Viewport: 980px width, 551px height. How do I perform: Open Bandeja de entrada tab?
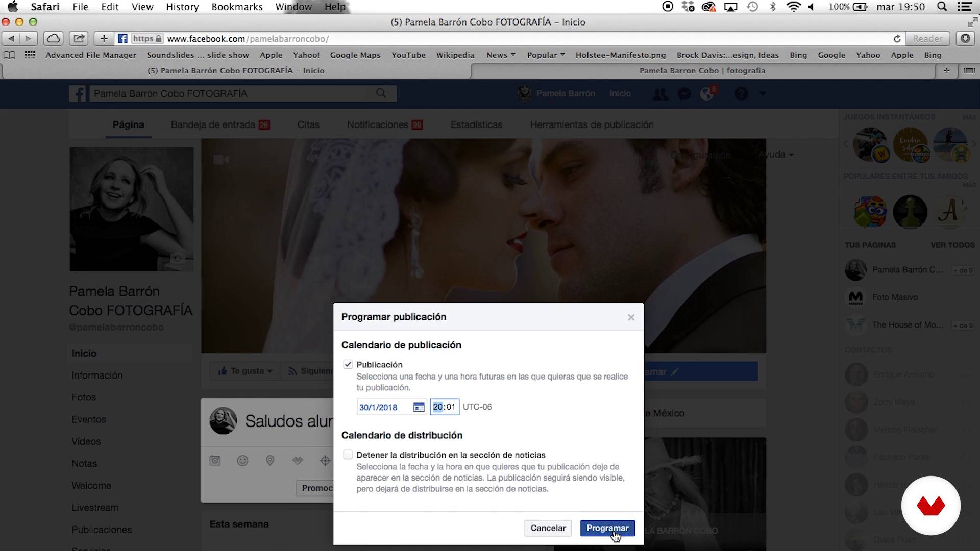(x=220, y=124)
